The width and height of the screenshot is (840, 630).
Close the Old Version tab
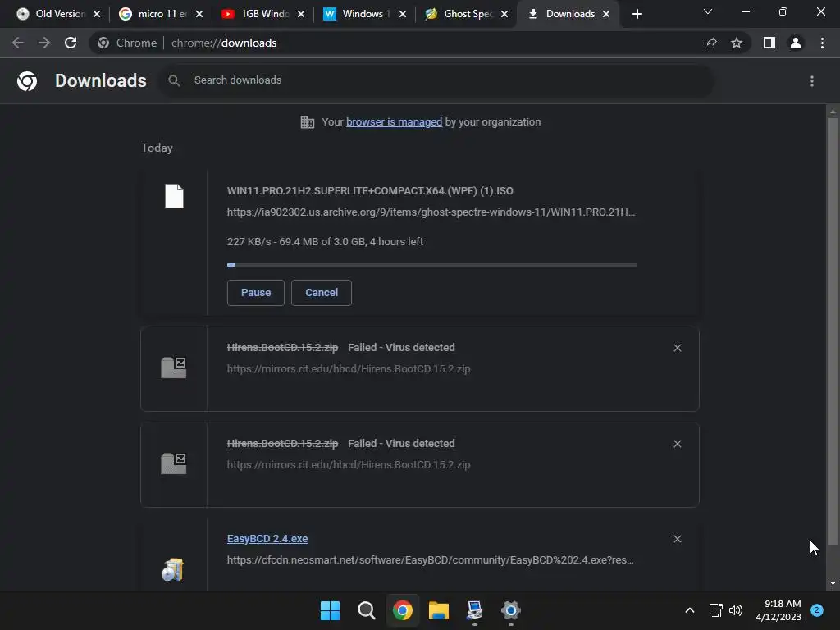(97, 14)
